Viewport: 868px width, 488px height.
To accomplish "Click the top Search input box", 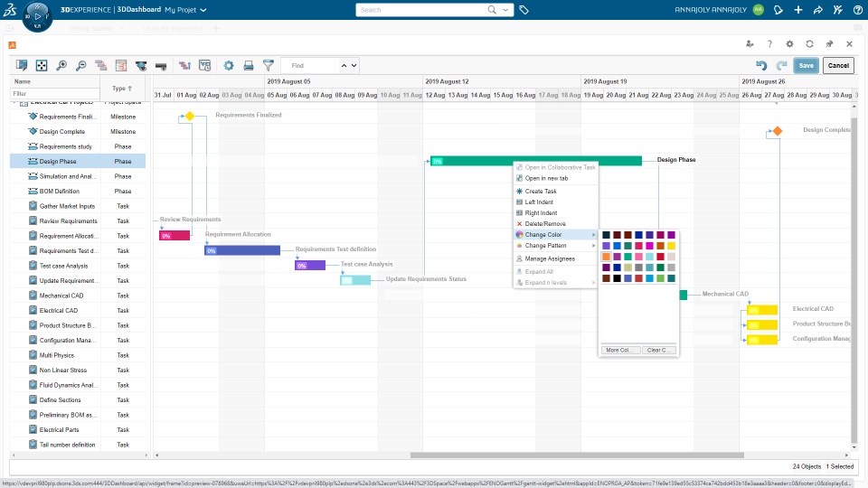I will [x=422, y=10].
